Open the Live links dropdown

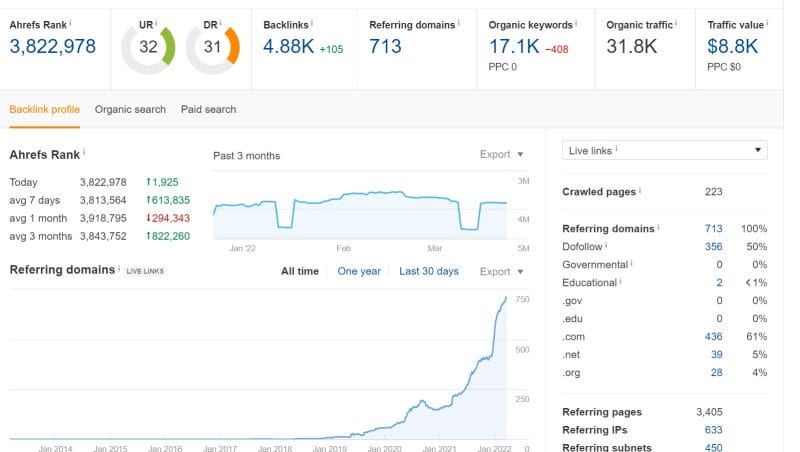pos(664,150)
